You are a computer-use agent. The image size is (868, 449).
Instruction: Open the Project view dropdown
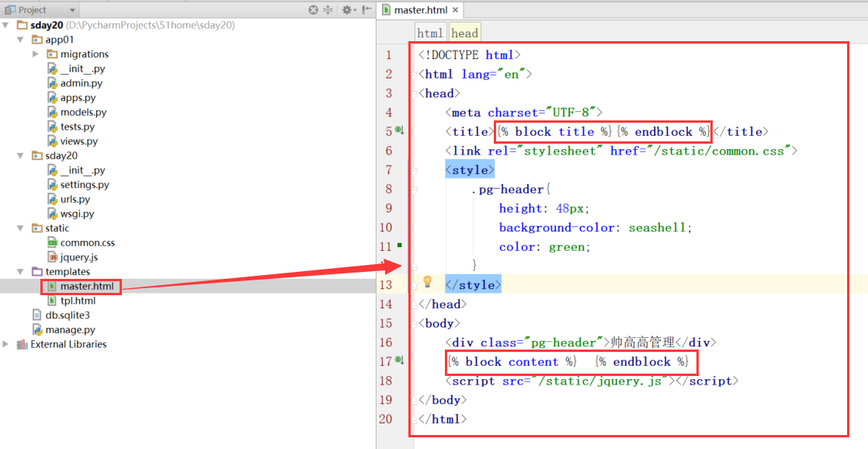point(72,10)
